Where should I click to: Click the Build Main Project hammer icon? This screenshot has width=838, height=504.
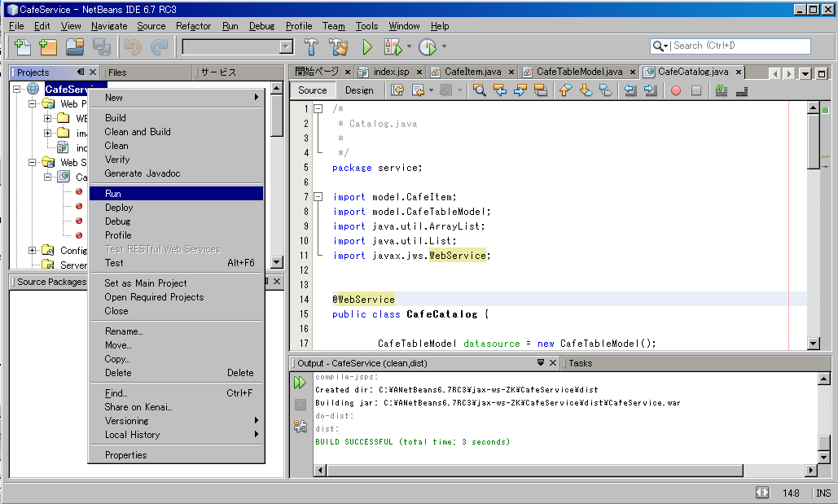311,47
